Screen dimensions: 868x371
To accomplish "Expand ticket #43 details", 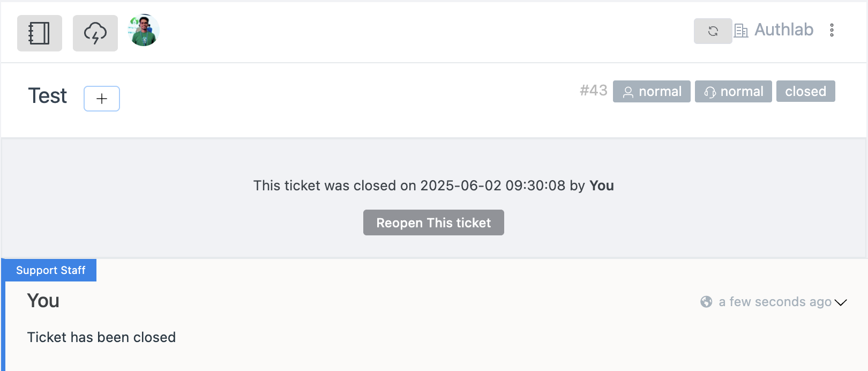I will tap(594, 91).
